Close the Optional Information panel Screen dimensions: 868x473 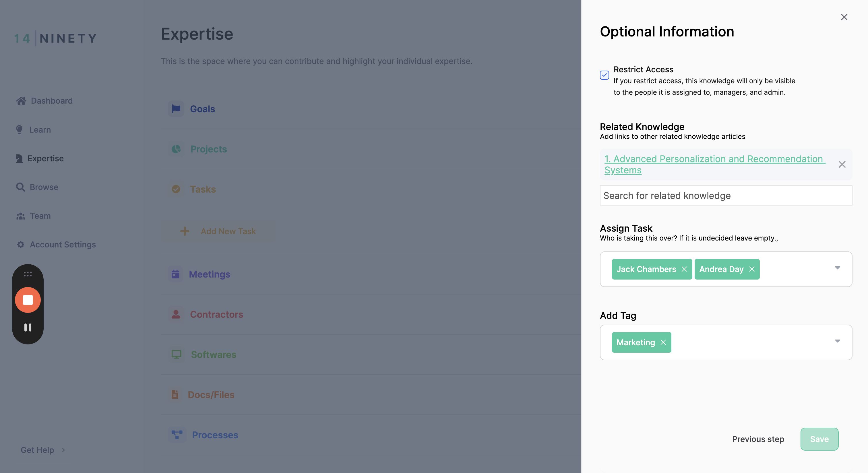pos(844,17)
